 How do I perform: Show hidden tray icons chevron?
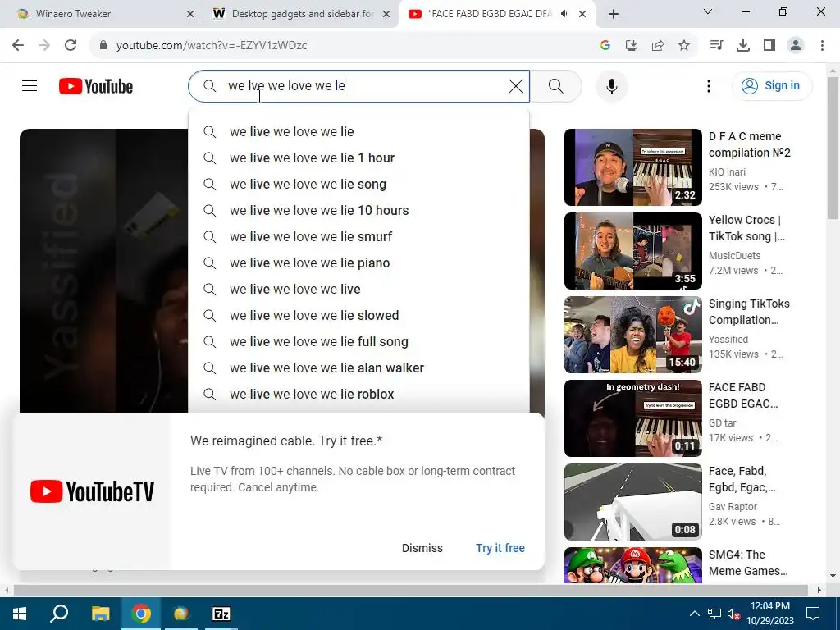(x=694, y=614)
